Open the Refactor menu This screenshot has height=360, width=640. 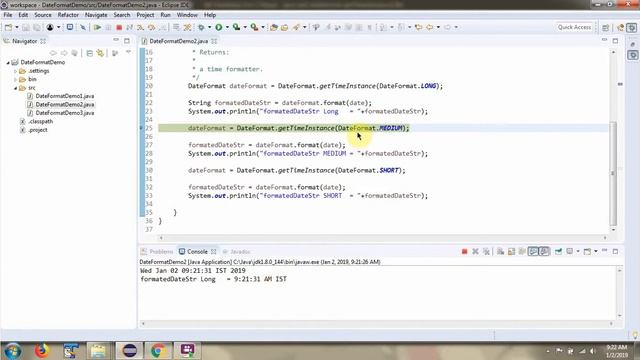[x=68, y=15]
